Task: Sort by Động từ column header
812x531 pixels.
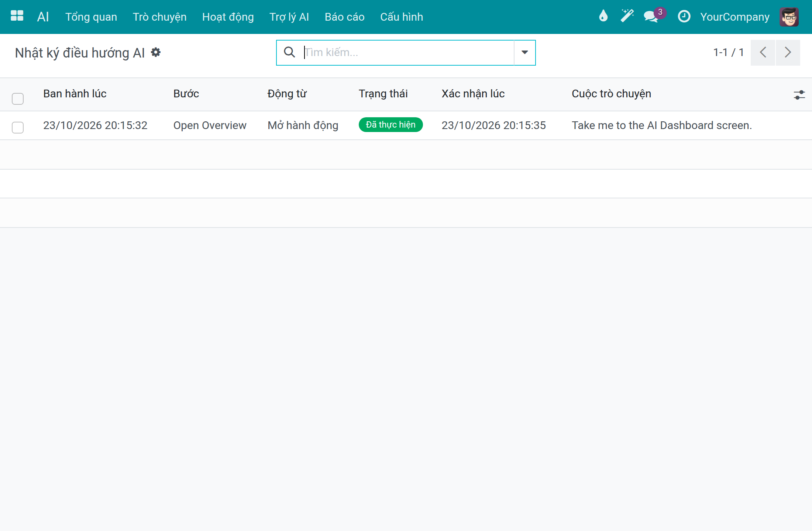Action: tap(287, 94)
